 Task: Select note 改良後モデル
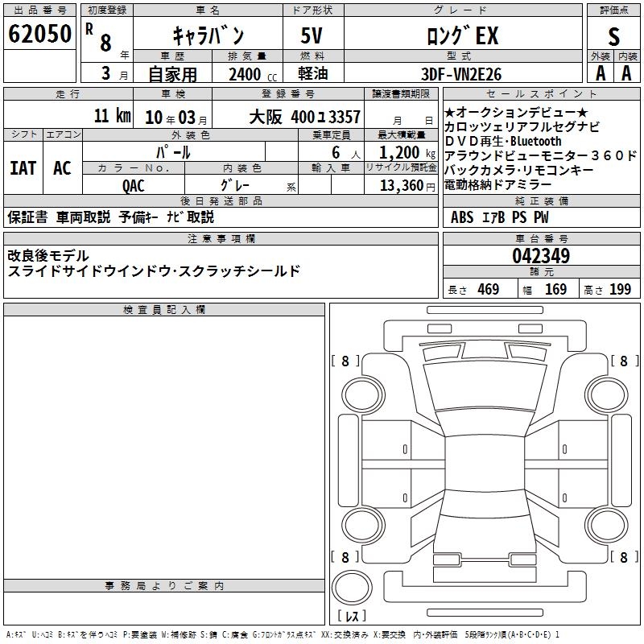pos(48,256)
